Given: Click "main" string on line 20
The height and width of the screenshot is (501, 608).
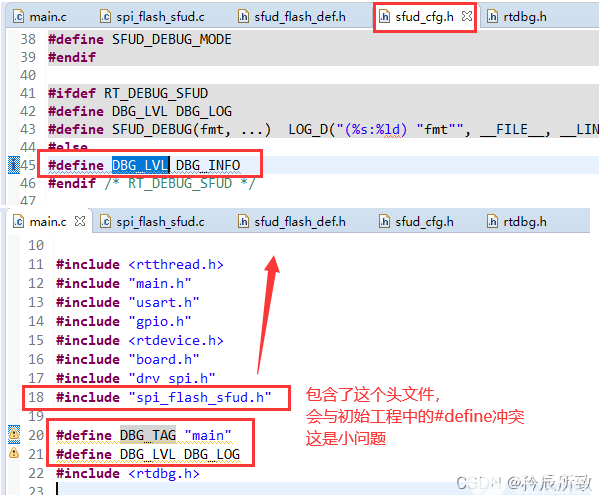Looking at the screenshot, I should [x=208, y=435].
